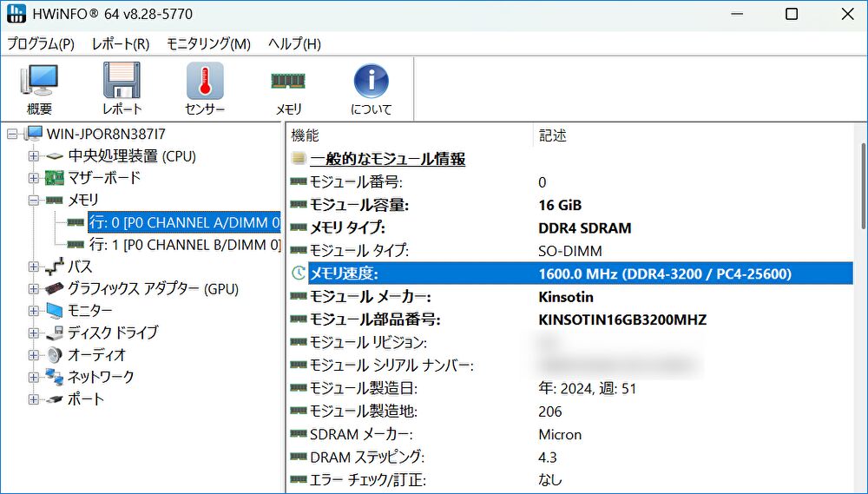Click the RAM icon beside メモリ node

(x=54, y=200)
